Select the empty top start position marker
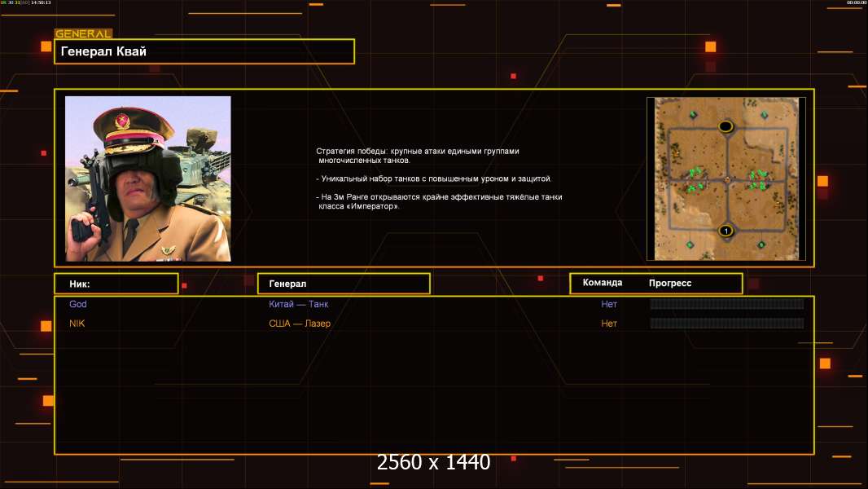The height and width of the screenshot is (489, 868). pos(726,126)
